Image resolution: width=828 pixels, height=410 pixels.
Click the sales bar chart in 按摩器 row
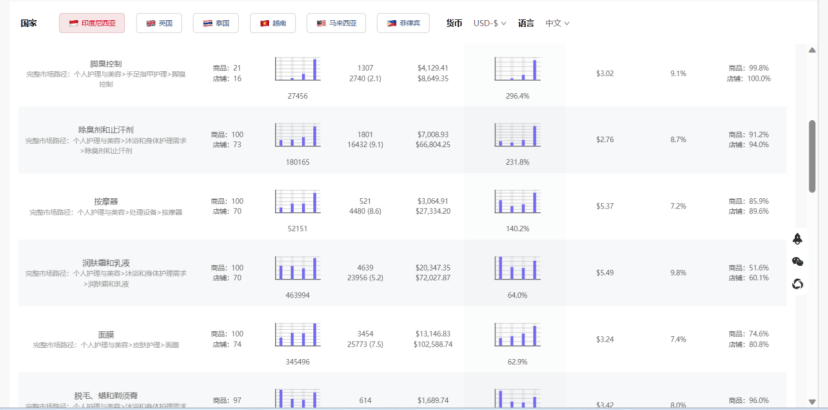tap(296, 201)
